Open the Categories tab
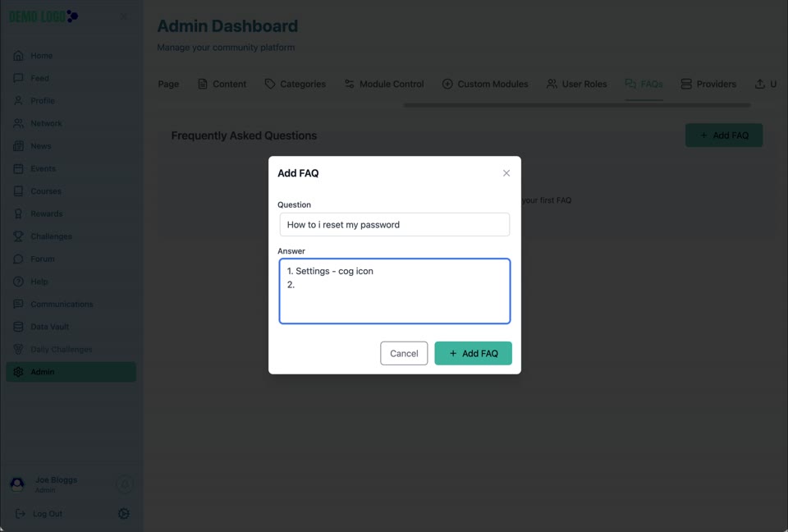Viewport: 788px width, 532px height. (295, 84)
